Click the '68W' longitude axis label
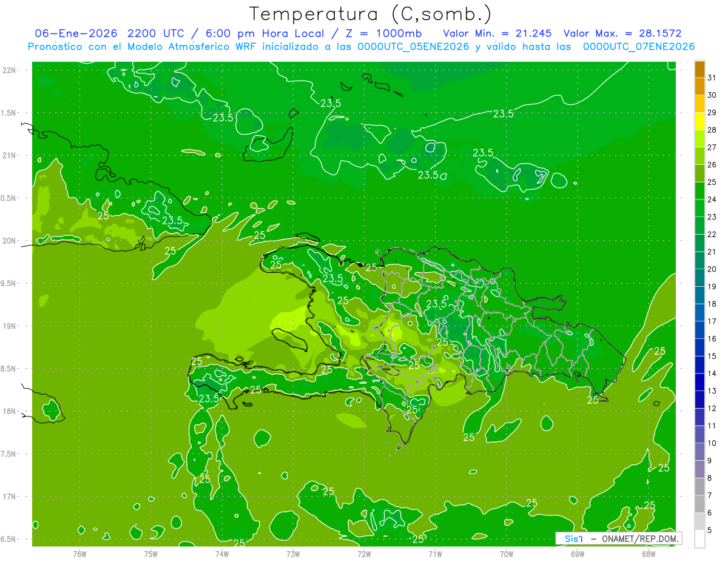728x562 pixels. [x=649, y=554]
